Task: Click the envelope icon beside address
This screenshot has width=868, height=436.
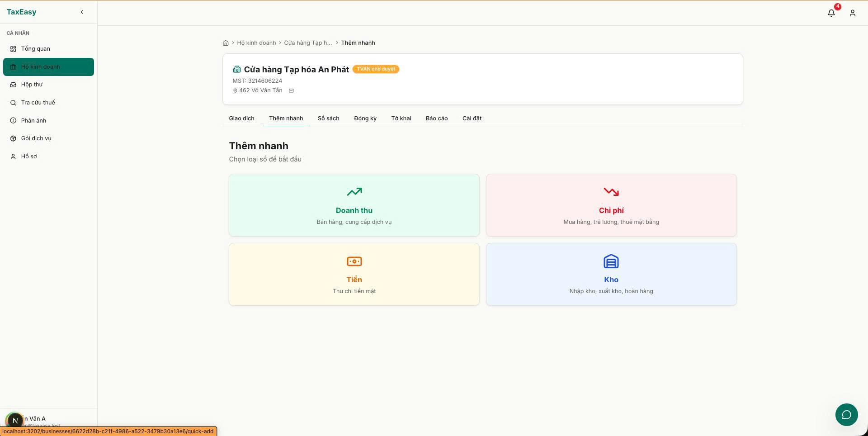Action: click(x=291, y=90)
